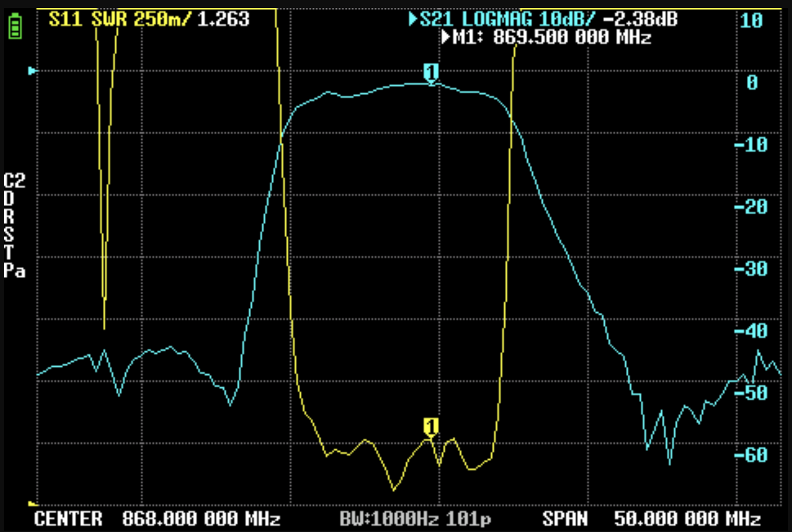Click cyan marker 1 on the S21 trace
This screenshot has height=532, width=792.
click(x=431, y=74)
